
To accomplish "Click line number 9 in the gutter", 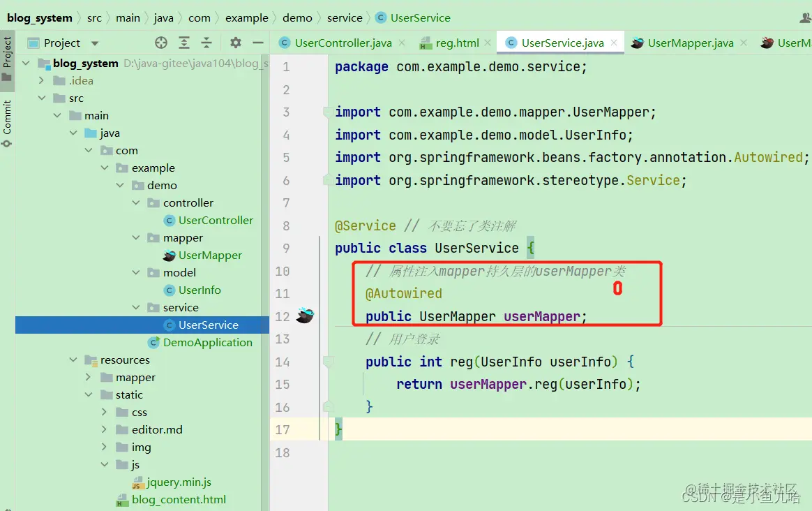I will (x=286, y=249).
